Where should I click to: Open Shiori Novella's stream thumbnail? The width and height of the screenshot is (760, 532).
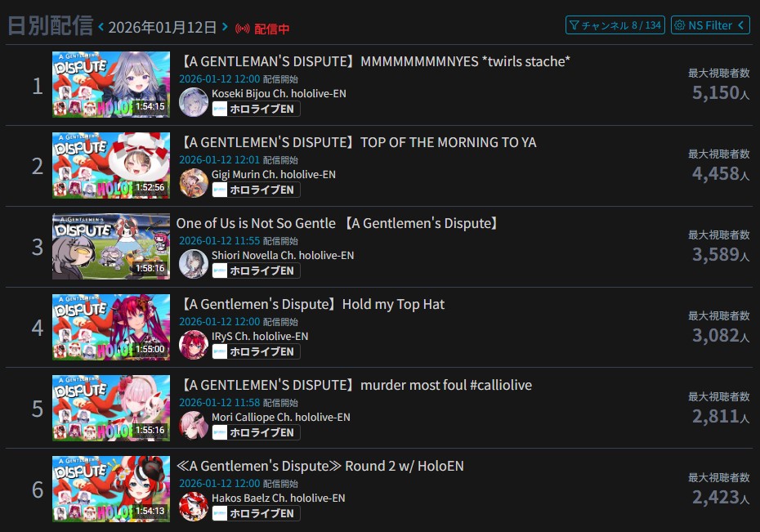(111, 246)
